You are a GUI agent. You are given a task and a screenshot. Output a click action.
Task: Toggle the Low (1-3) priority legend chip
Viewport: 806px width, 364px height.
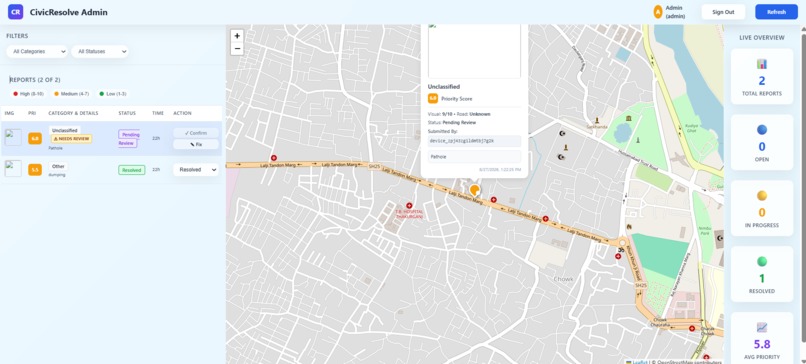[x=113, y=94]
